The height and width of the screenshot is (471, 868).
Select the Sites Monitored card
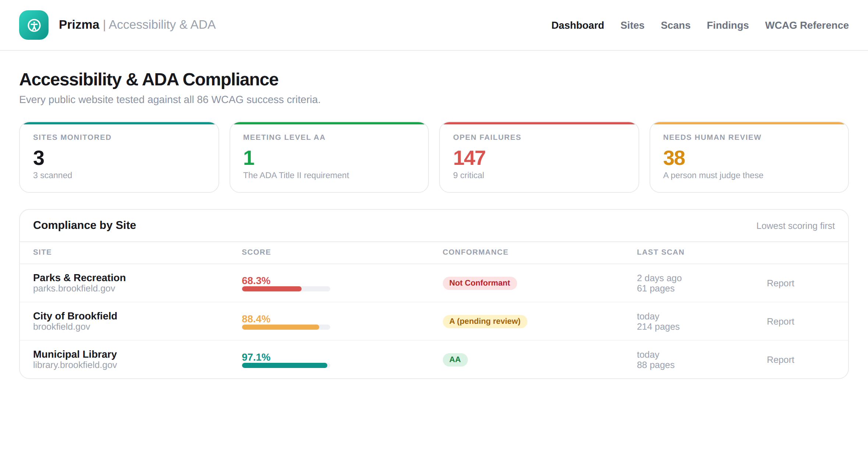pyautogui.click(x=119, y=157)
